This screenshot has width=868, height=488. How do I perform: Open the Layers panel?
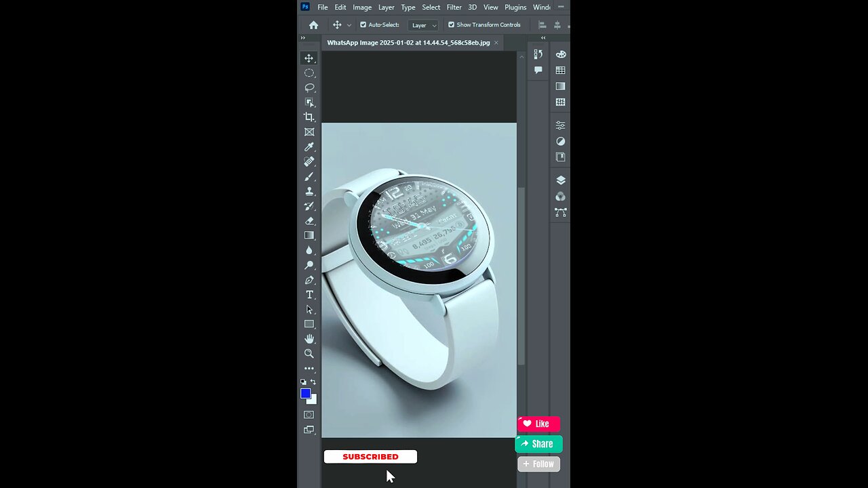click(561, 180)
